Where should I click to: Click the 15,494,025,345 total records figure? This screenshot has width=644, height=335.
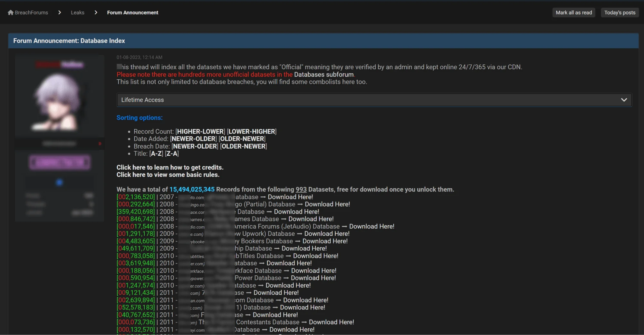[192, 190]
